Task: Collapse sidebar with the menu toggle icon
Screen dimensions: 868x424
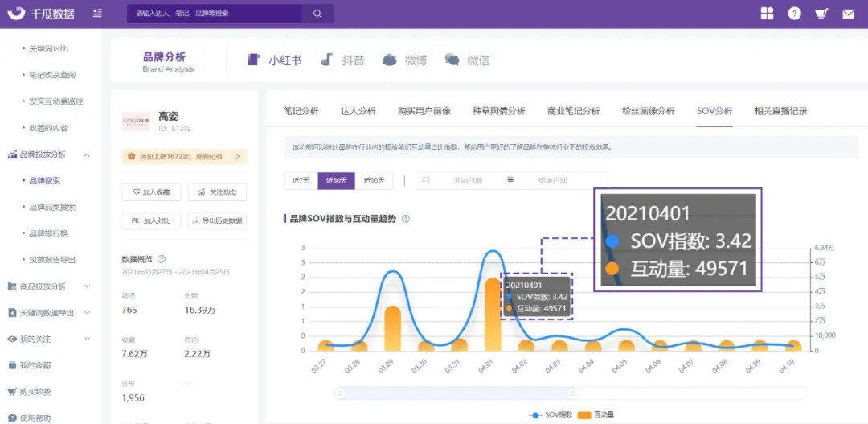Action: point(97,14)
